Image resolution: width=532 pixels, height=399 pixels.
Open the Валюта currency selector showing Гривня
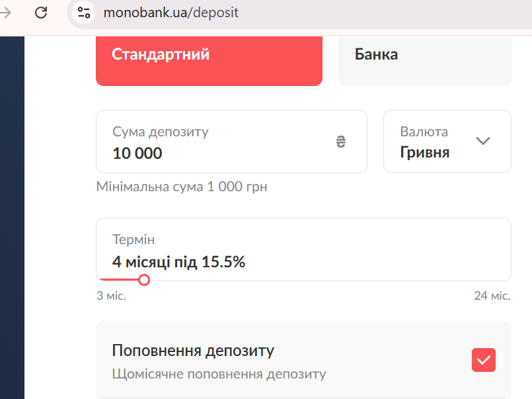447,142
